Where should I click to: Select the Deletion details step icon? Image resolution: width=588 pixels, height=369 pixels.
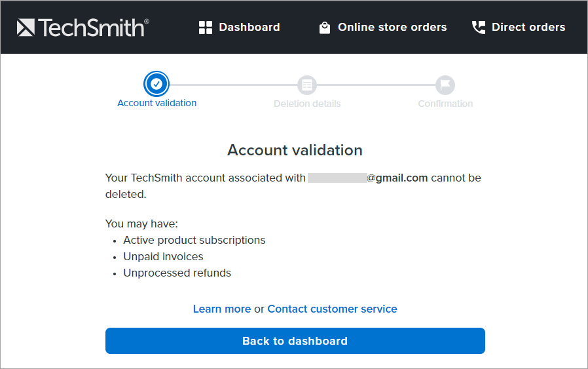click(306, 85)
